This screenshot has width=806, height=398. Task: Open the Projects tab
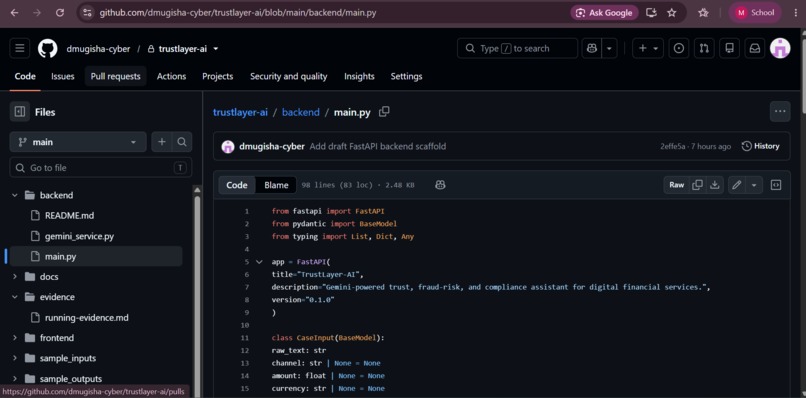(217, 76)
